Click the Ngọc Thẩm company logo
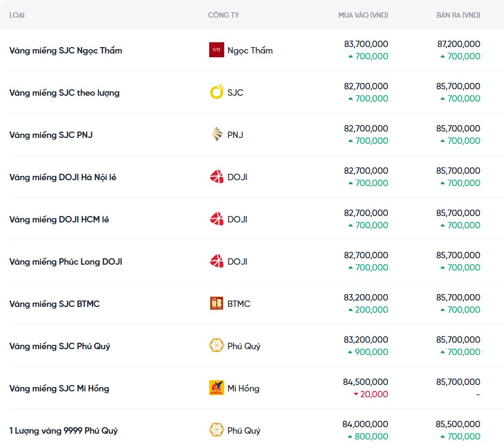This screenshot has height=447, width=504. (x=216, y=50)
